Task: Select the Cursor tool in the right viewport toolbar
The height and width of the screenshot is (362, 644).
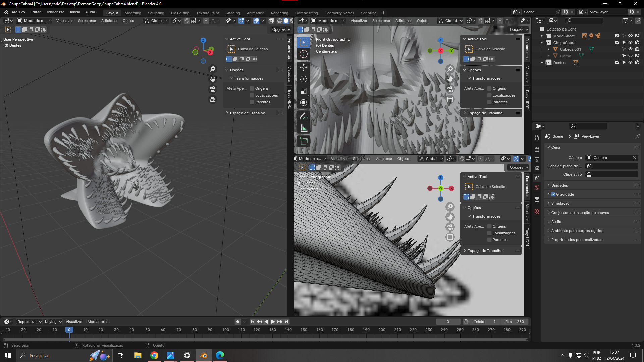Action: 303,54
